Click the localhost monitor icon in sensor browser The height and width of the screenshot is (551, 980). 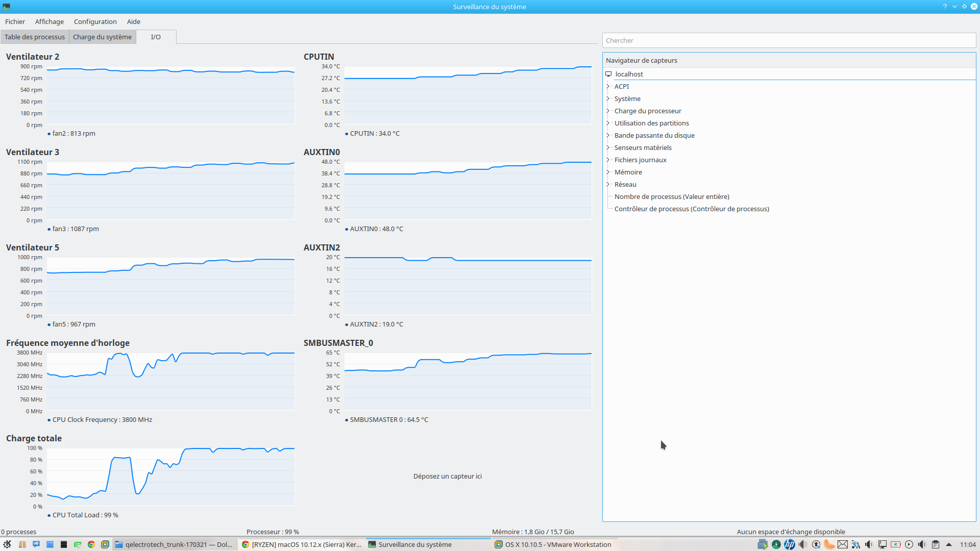pyautogui.click(x=608, y=74)
